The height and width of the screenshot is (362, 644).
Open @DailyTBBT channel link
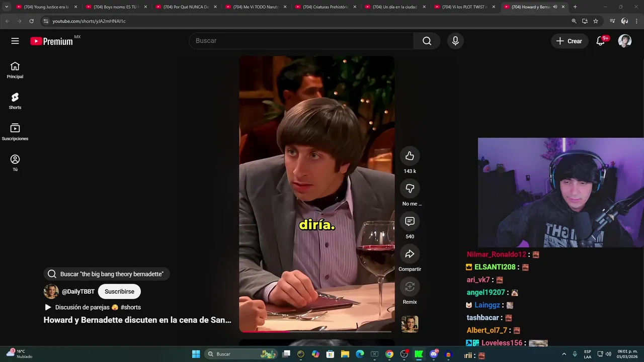pyautogui.click(x=78, y=292)
